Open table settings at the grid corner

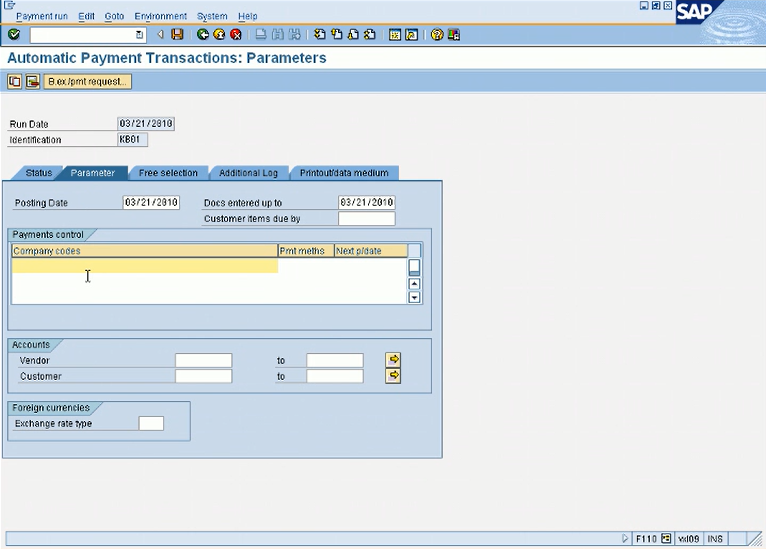click(x=414, y=251)
